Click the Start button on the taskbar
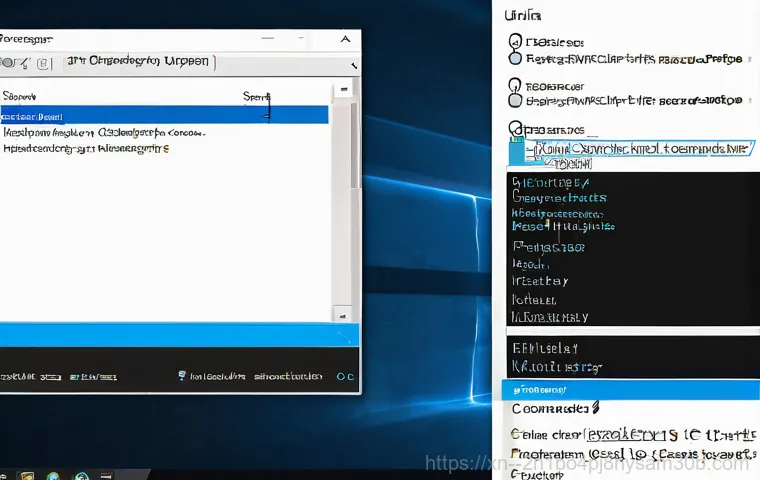 pos(5,476)
